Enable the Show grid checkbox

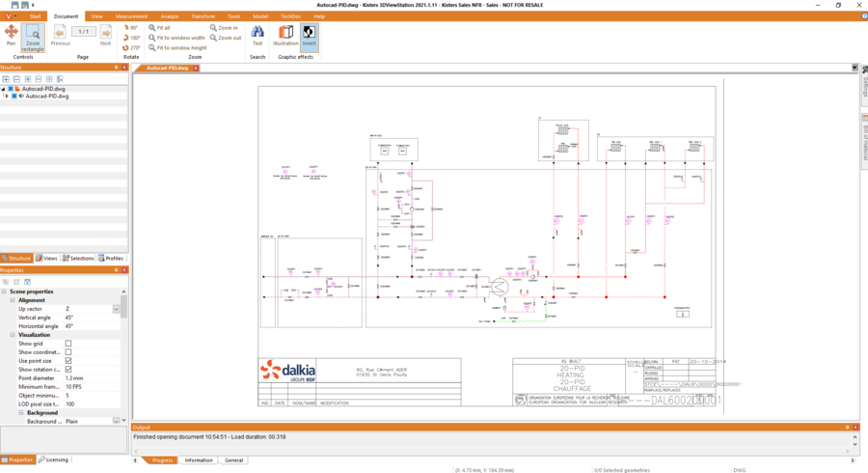[68, 344]
